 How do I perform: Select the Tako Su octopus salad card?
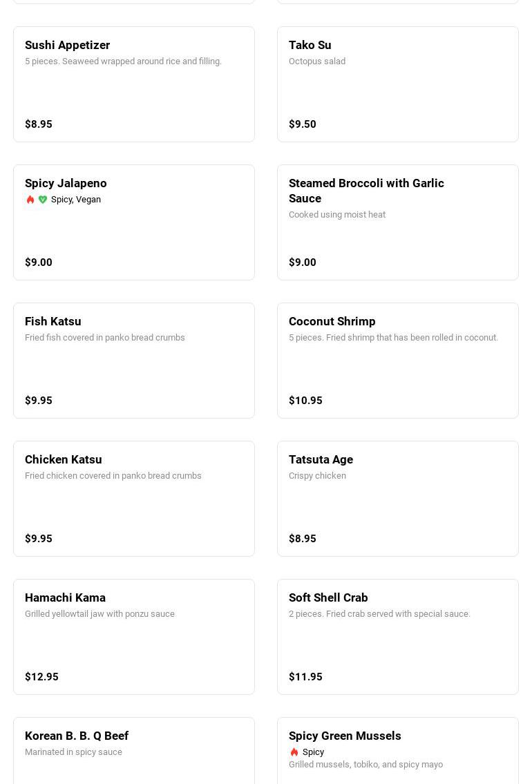pos(398,84)
